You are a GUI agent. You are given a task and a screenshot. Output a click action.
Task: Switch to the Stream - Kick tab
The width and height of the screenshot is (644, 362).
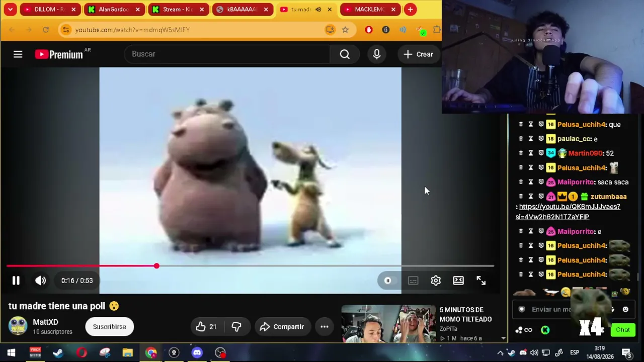pyautogui.click(x=178, y=9)
